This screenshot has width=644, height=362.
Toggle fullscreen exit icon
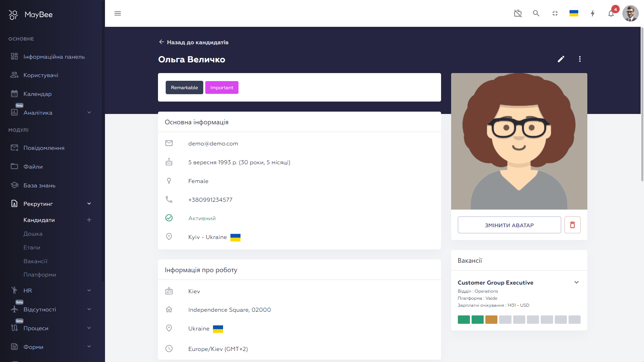pos(555,13)
